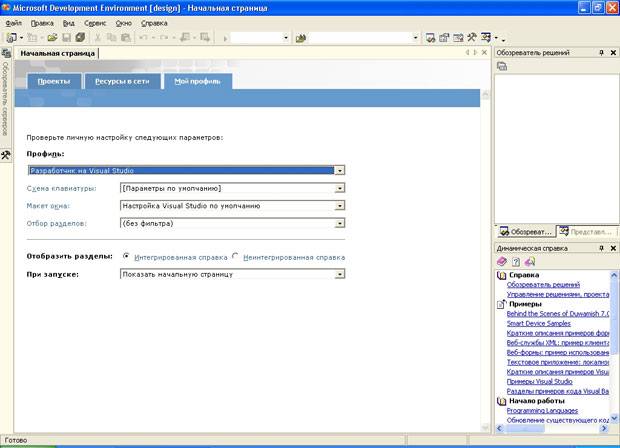Click scroll-down arrow in Dynamic Help panel
The height and width of the screenshot is (448, 620).
614,418
